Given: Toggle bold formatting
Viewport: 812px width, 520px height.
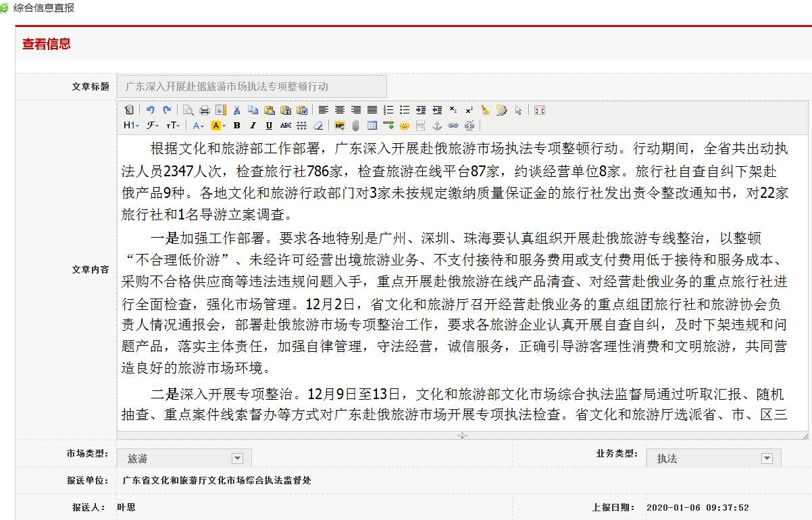Looking at the screenshot, I should tap(236, 126).
